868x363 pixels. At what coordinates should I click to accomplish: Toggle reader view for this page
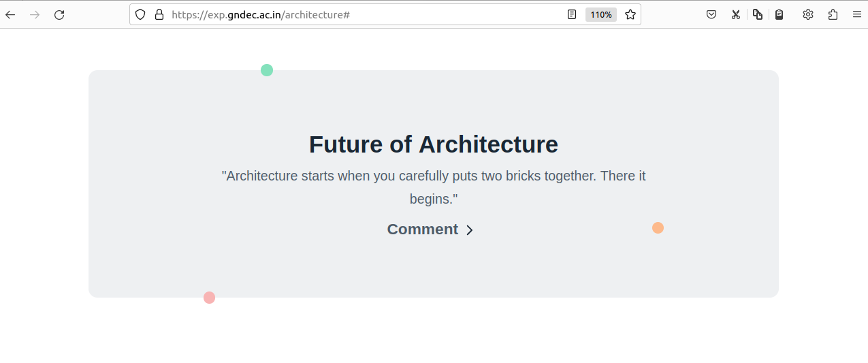coord(572,14)
